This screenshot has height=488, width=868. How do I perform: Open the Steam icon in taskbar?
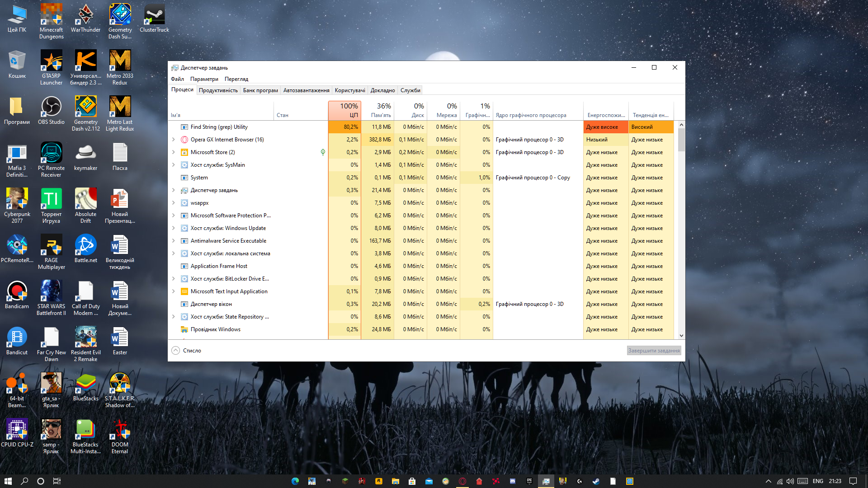pos(596,481)
